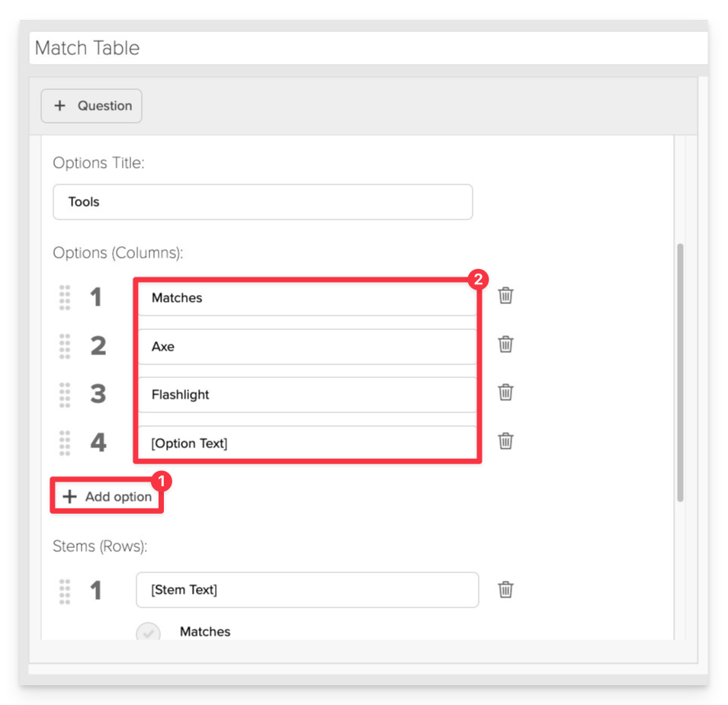The width and height of the screenshot is (728, 705).
Task: Delete option 4 with trash icon
Action: (x=505, y=441)
